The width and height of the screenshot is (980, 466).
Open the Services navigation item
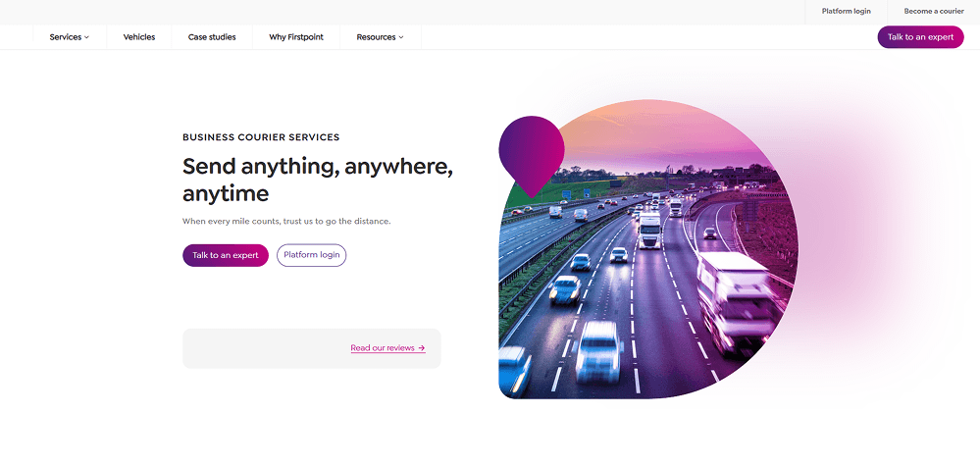[70, 37]
